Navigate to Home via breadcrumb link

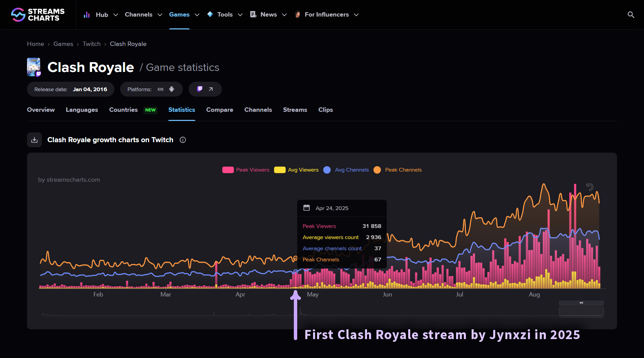pyautogui.click(x=35, y=44)
